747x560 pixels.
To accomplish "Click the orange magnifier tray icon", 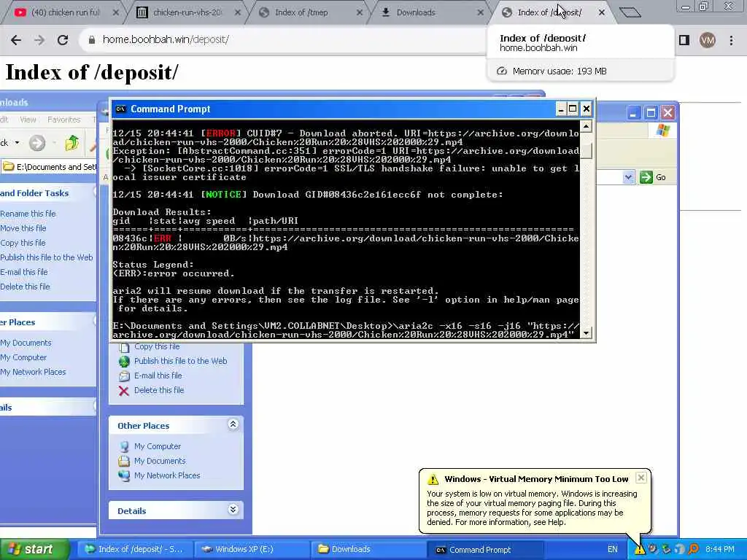I will (693, 549).
